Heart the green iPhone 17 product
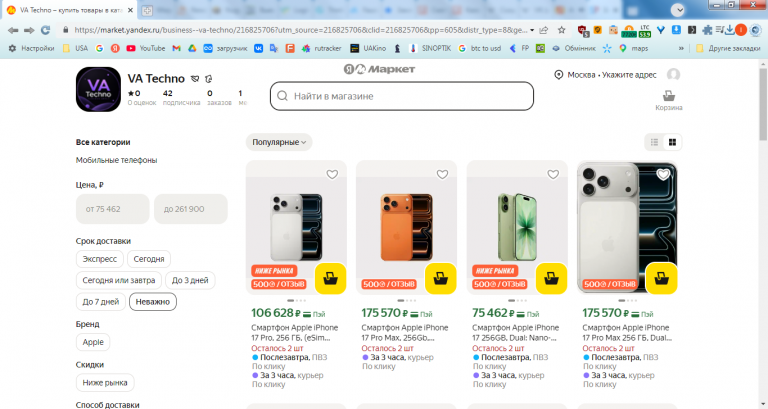The image size is (768, 409). click(x=553, y=174)
